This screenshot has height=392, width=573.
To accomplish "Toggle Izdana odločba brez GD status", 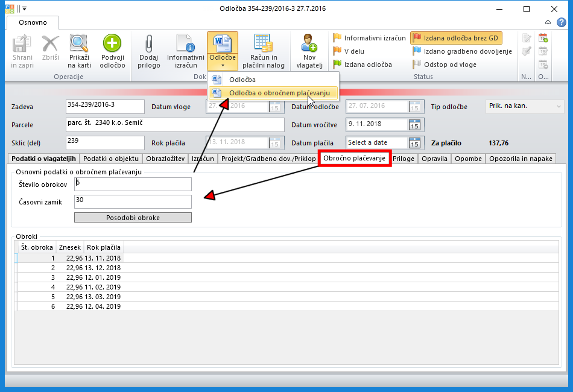I will (456, 38).
